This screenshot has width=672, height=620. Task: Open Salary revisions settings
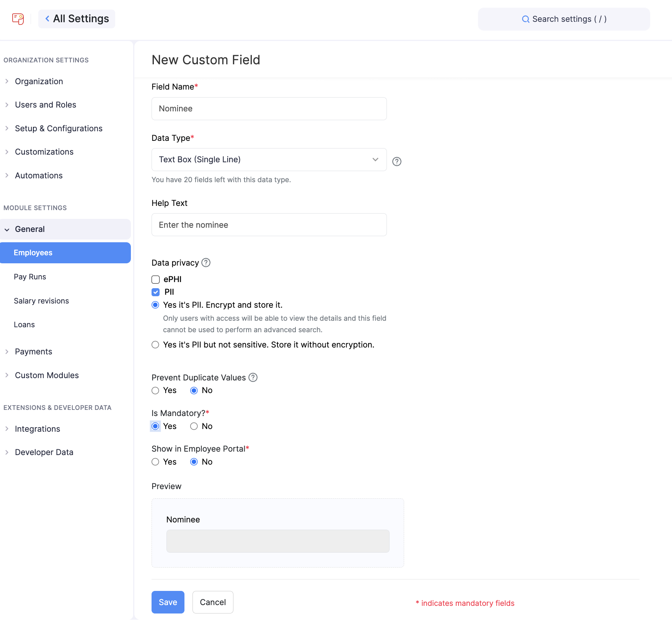41,301
